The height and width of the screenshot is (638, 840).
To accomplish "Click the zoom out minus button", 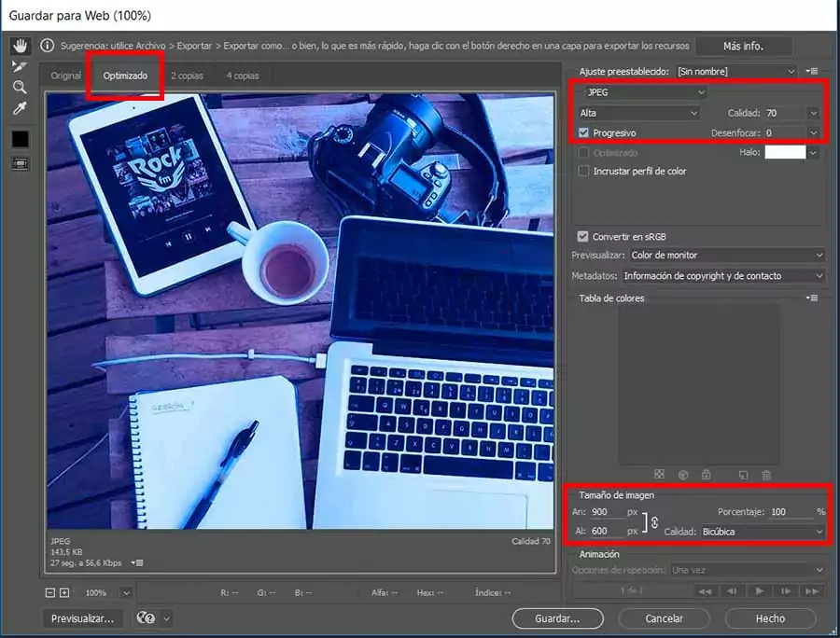I will (x=50, y=592).
